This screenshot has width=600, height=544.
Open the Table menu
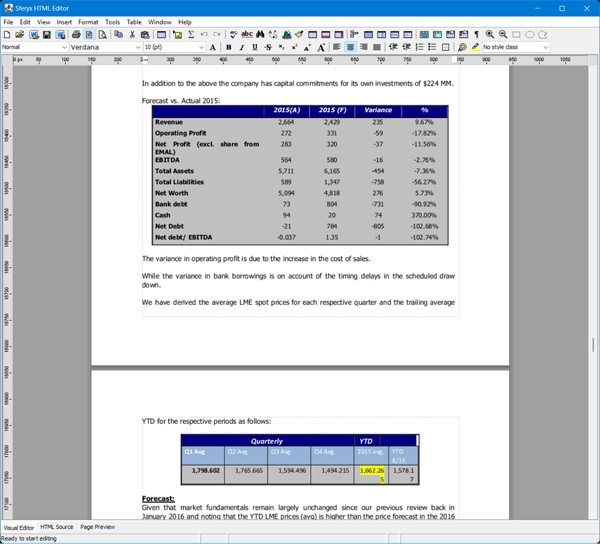(x=133, y=21)
